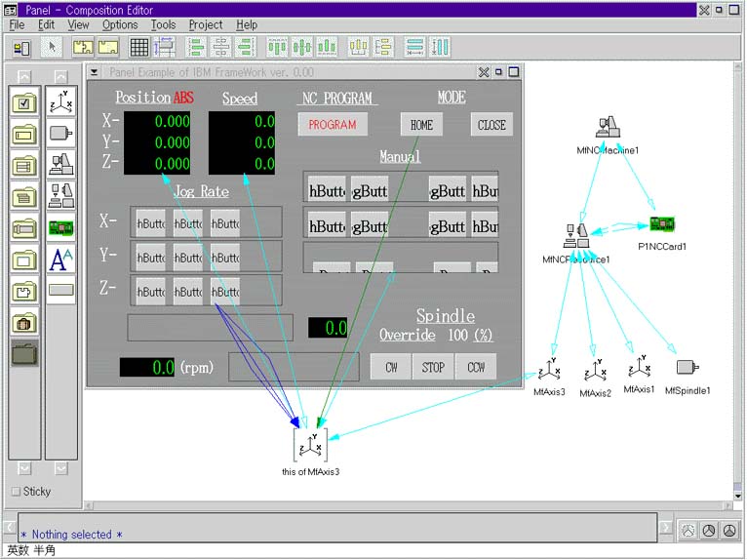Click the HOME mode button
Viewport: 747px width, 560px height.
[x=421, y=125]
